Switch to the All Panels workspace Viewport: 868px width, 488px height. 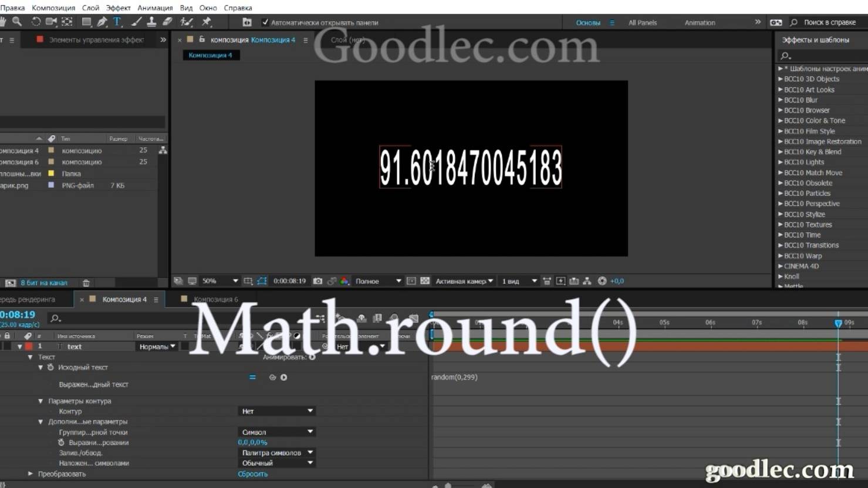click(x=643, y=22)
